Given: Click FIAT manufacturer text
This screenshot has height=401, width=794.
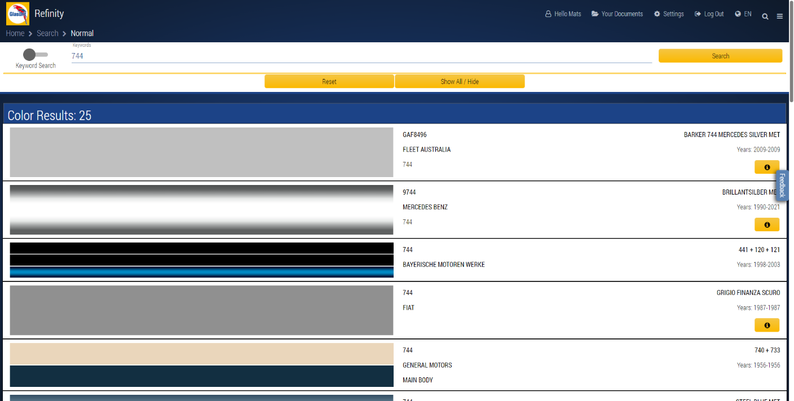Looking at the screenshot, I should [409, 307].
